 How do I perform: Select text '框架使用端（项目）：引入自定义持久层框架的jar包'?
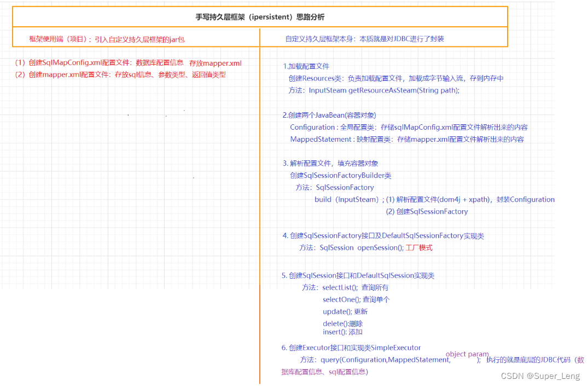pyautogui.click(x=107, y=39)
